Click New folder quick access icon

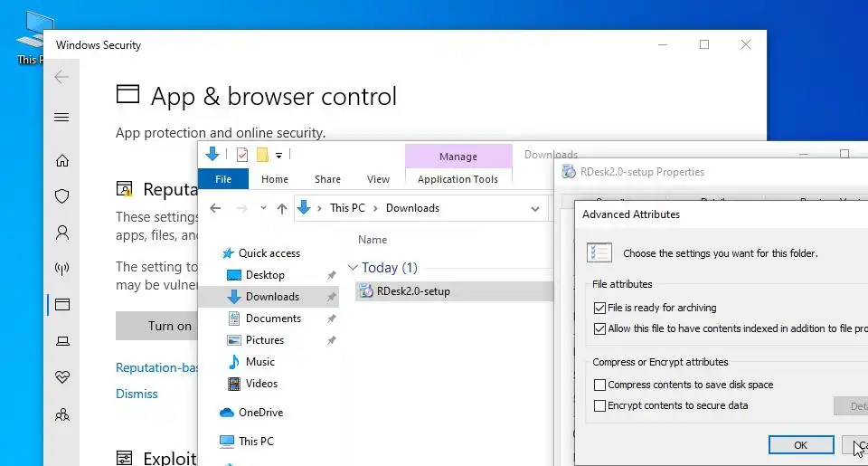262,155
